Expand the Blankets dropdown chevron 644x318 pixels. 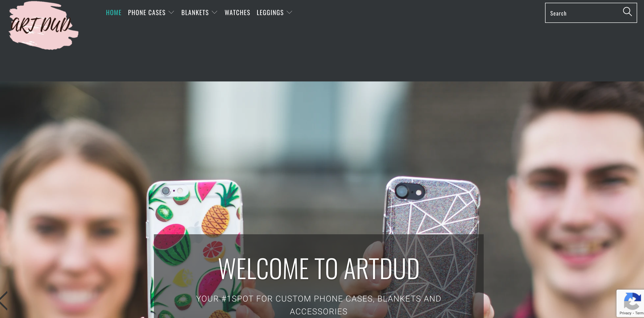[215, 13]
